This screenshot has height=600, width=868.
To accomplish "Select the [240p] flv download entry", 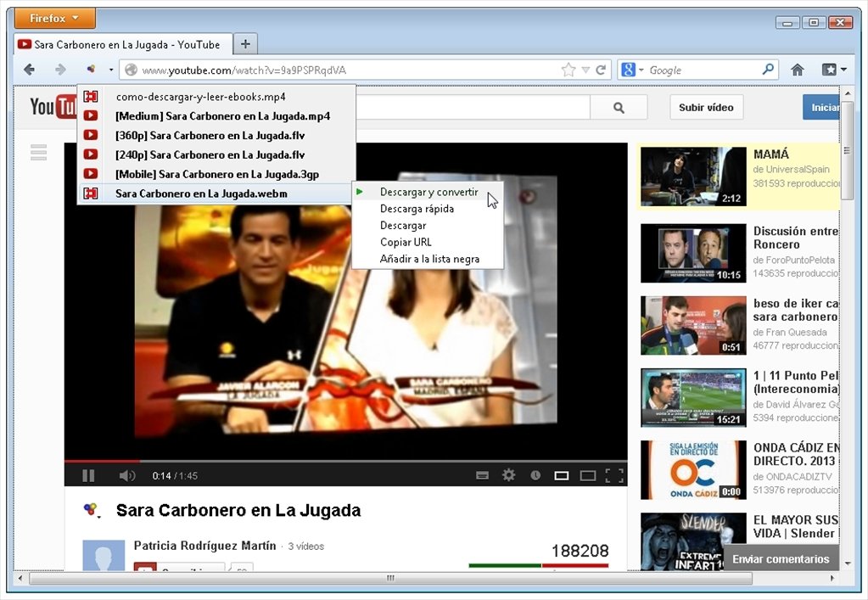I will click(216, 154).
